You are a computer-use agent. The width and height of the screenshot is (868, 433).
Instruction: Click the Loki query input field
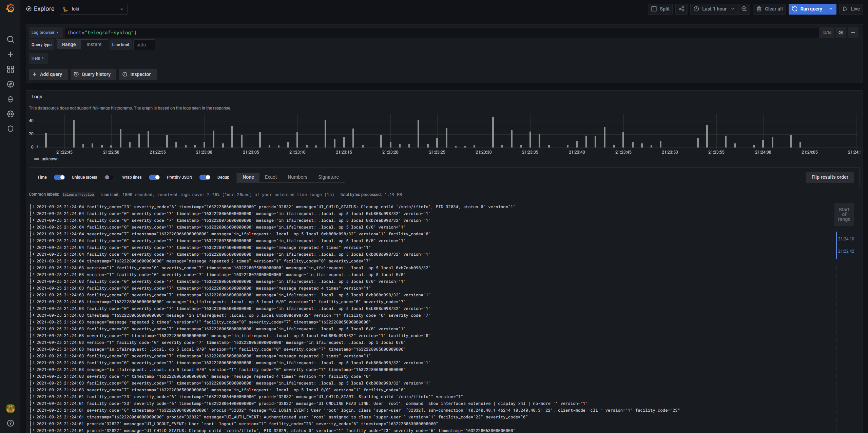[442, 33]
